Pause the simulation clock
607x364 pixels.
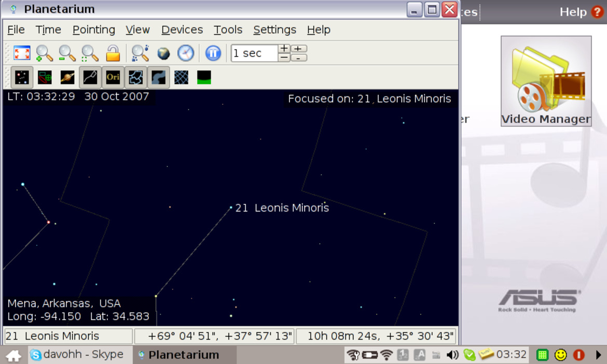pos(213,53)
